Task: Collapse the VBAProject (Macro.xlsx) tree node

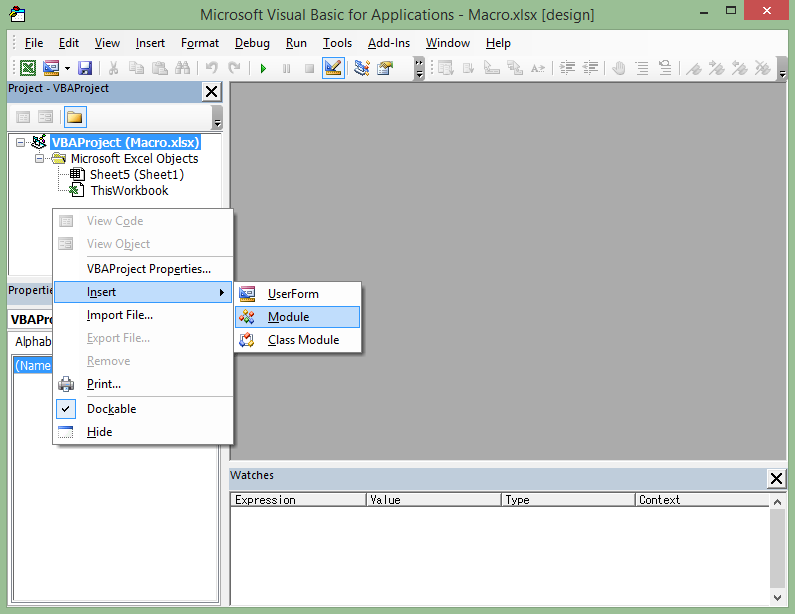Action: (x=20, y=142)
